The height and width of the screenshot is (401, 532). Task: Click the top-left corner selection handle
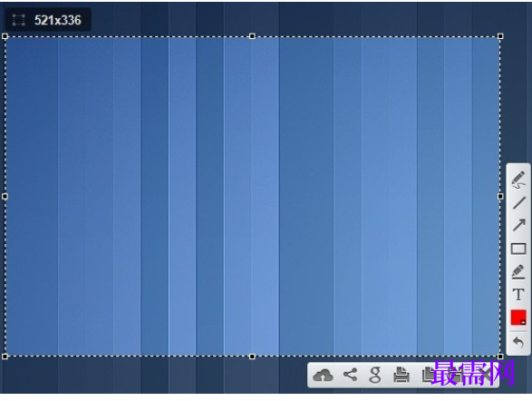tap(5, 36)
